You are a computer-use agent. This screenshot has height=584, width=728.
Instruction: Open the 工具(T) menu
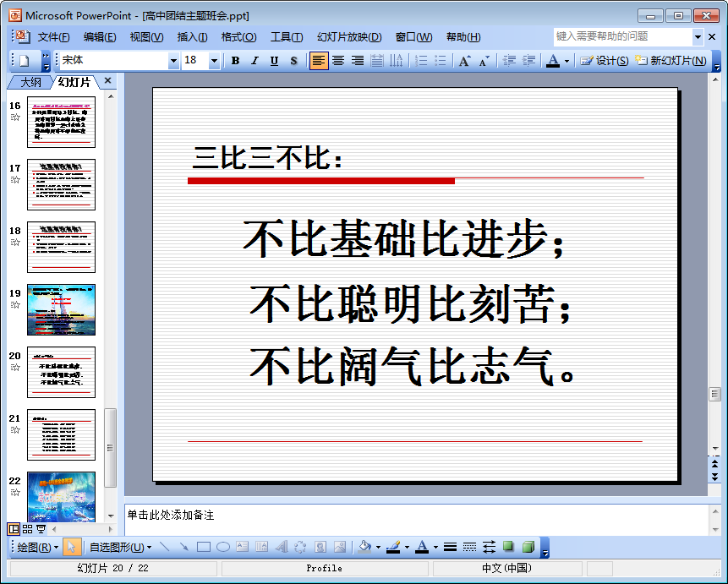click(287, 37)
